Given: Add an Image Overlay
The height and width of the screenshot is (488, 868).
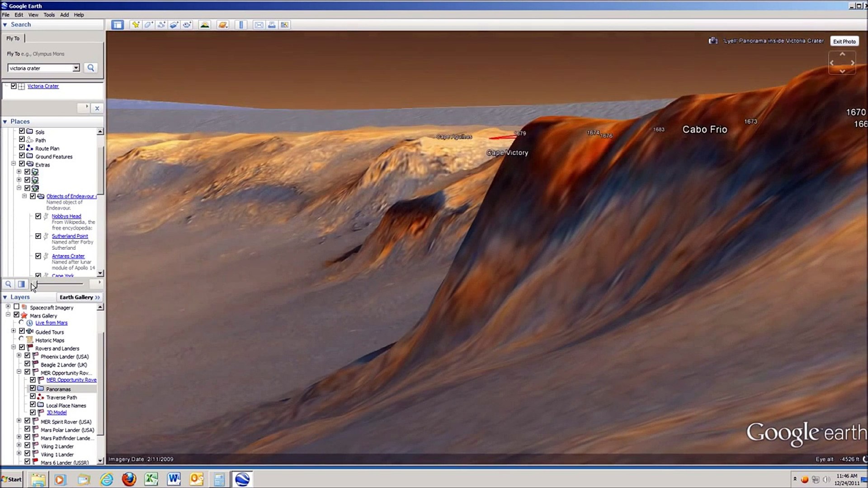Looking at the screenshot, I should tap(174, 25).
